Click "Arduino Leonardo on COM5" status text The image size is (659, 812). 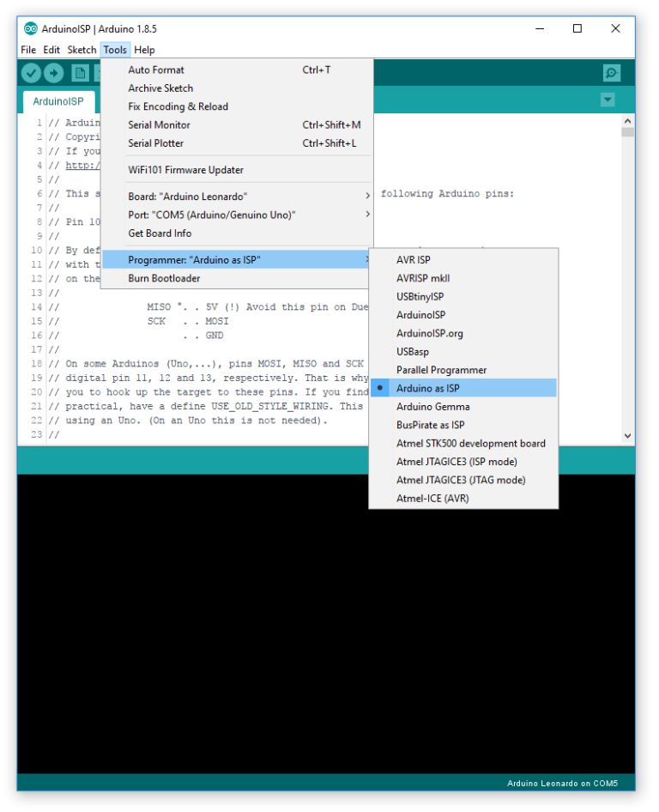(562, 783)
